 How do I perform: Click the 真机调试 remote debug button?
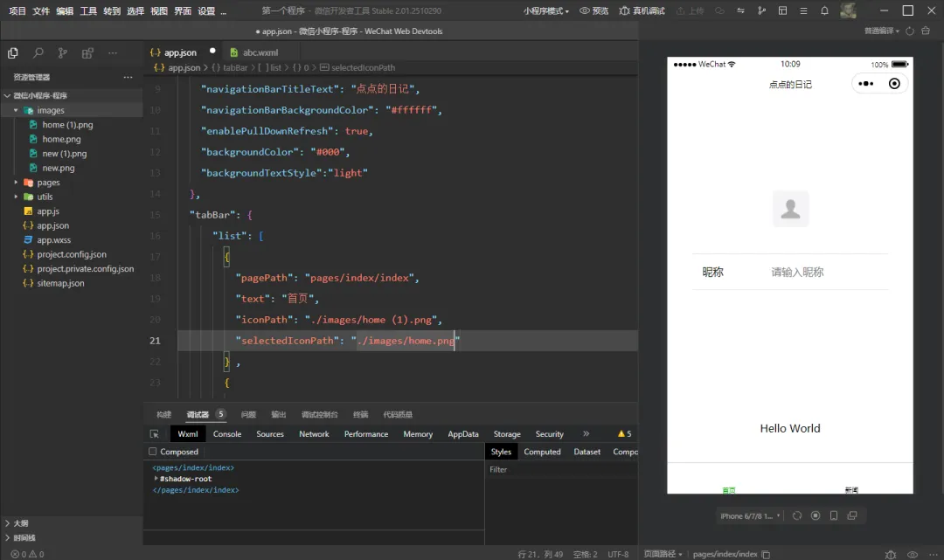coord(642,10)
